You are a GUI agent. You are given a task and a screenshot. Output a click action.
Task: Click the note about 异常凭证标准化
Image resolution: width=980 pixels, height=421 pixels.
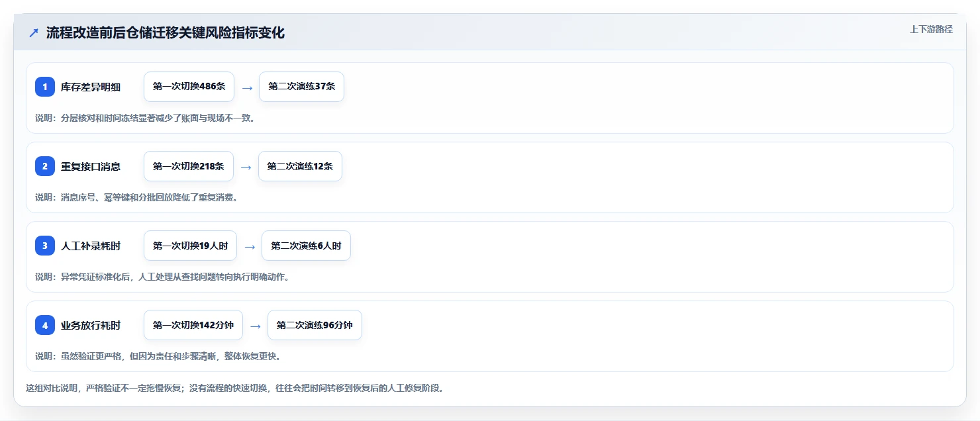click(x=162, y=277)
